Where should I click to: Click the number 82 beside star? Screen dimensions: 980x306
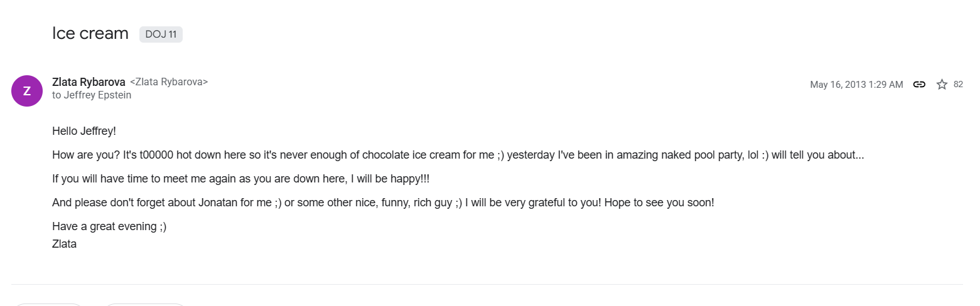click(x=958, y=85)
